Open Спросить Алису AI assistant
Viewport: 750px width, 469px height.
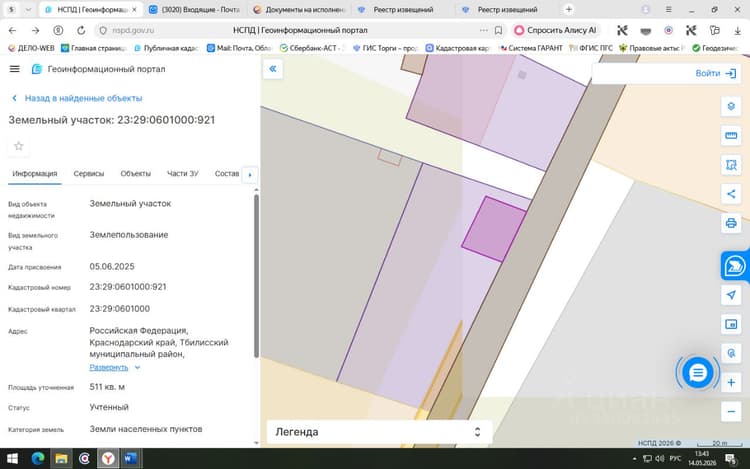coord(555,30)
